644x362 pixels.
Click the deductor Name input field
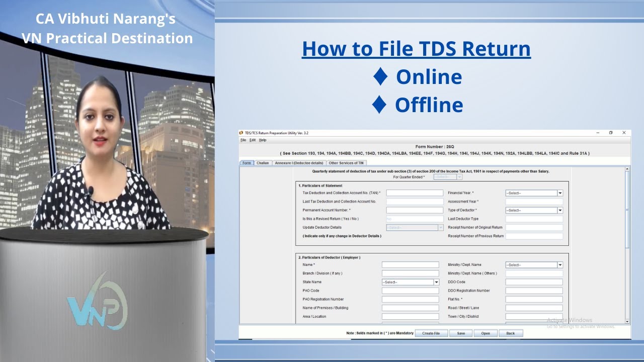[411, 265]
